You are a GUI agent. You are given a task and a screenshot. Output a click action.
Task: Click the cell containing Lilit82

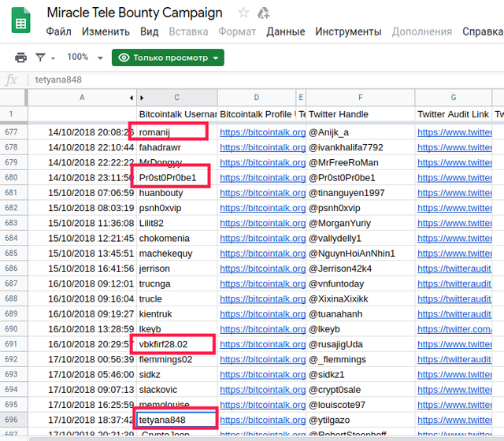(x=177, y=223)
